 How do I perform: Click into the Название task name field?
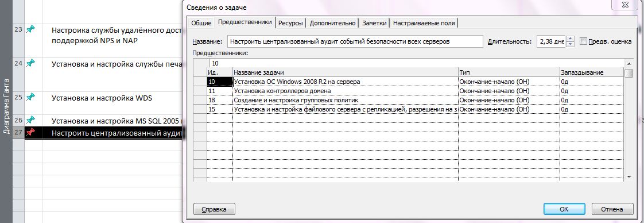click(x=355, y=41)
